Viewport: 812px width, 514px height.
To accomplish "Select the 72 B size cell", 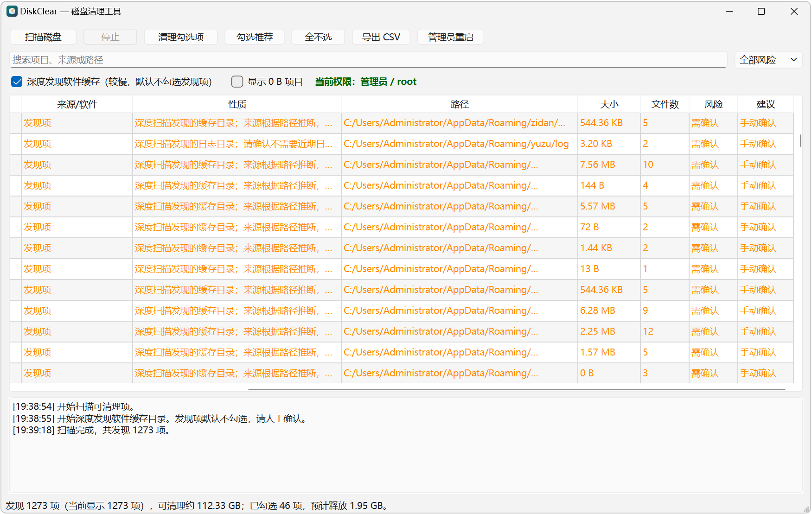I will (609, 227).
